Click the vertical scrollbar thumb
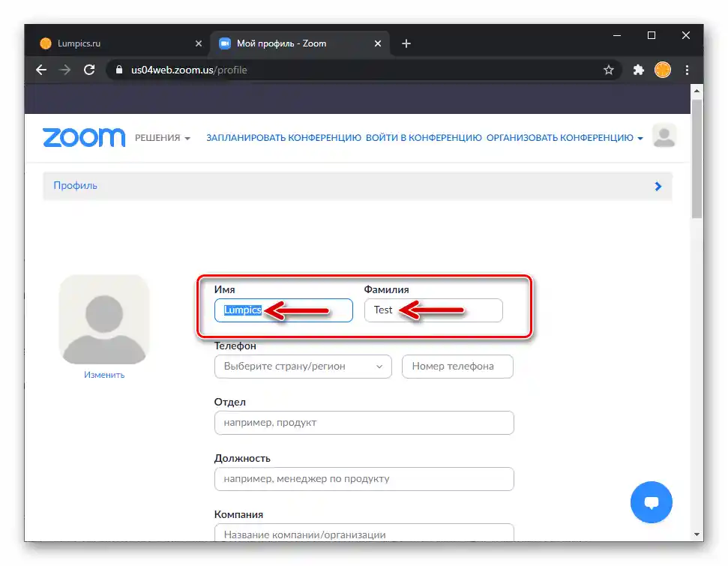Screen dimensions: 728x566 [x=697, y=158]
